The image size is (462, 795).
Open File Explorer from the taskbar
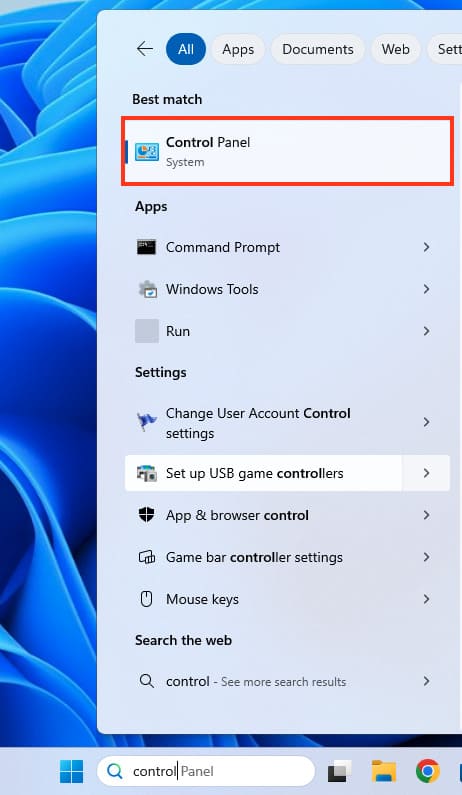tap(384, 771)
